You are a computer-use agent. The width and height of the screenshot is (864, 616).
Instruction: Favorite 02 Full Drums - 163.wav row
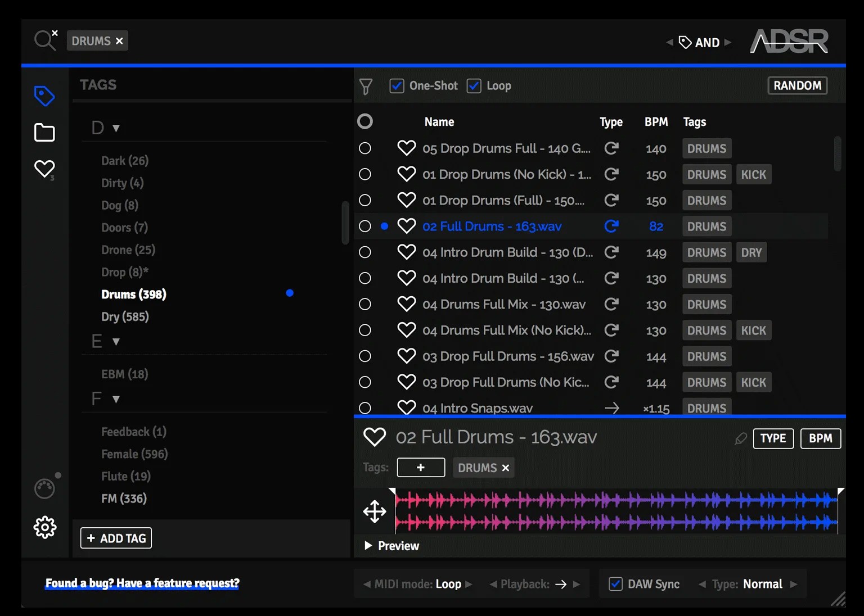pos(406,226)
